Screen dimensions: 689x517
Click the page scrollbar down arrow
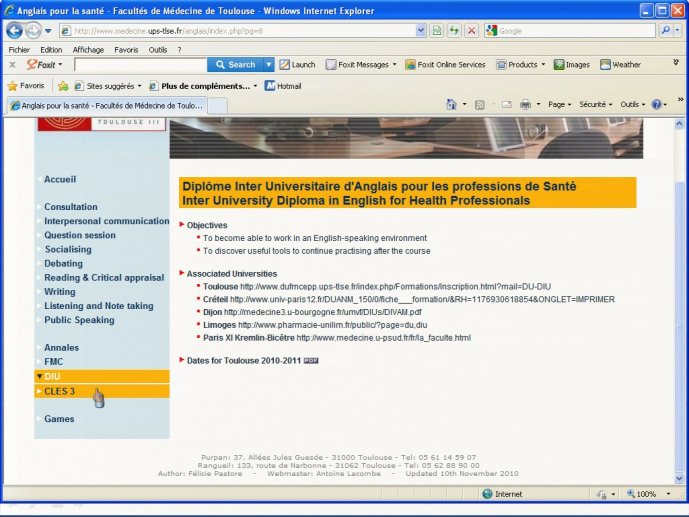point(679,478)
